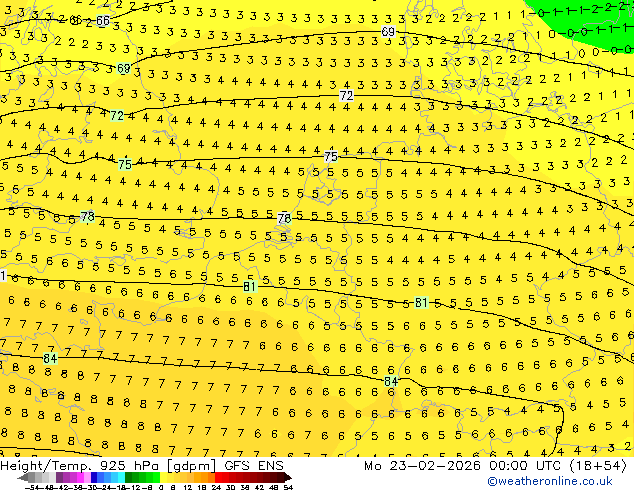634x490 pixels.
Task: Pick the magenta swatch in the temperature legend
Action: [80, 477]
